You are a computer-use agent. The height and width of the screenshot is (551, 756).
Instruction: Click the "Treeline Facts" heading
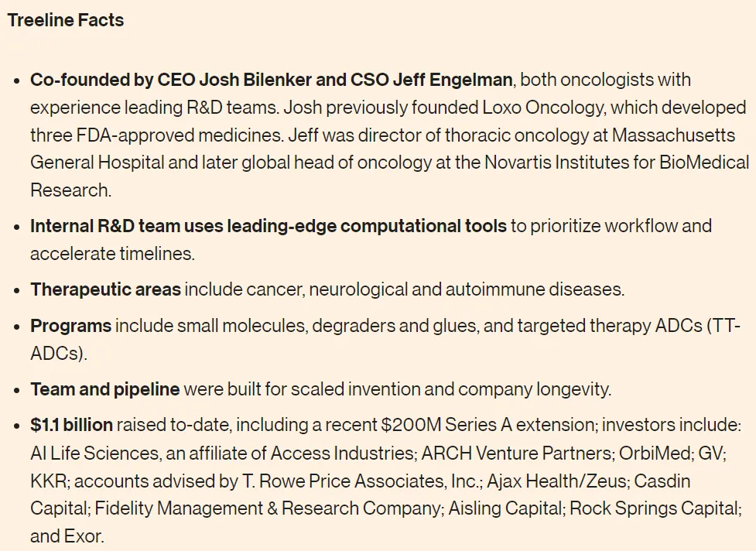pyautogui.click(x=66, y=21)
